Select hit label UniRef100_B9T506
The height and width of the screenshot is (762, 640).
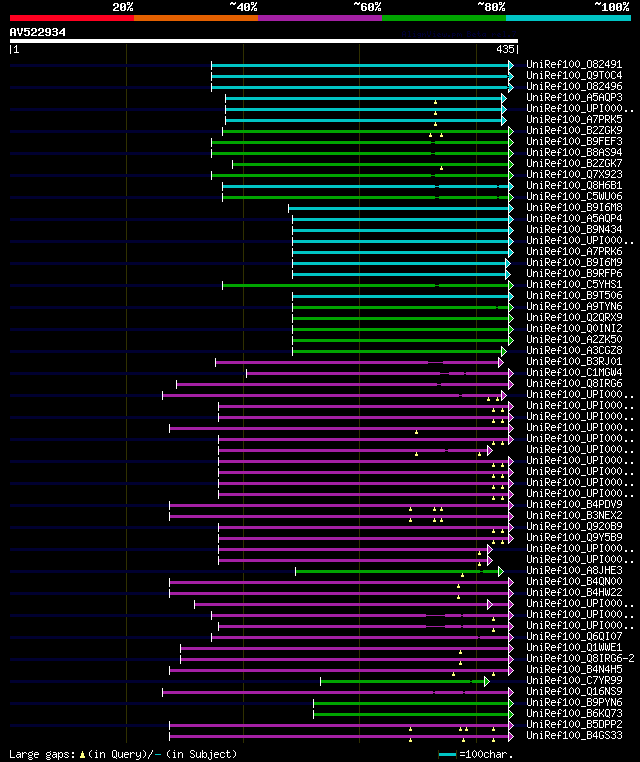pos(574,295)
